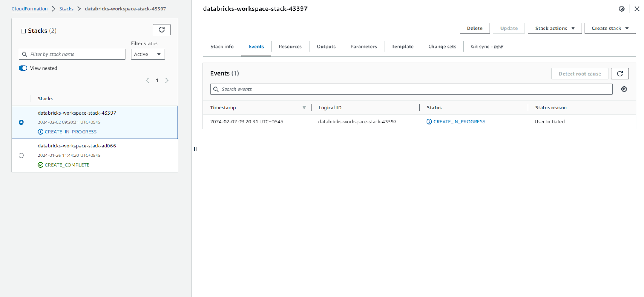Click date 2024-01-26 11:44:20 UTC+0545
The width and height of the screenshot is (644, 297).
click(x=69, y=156)
